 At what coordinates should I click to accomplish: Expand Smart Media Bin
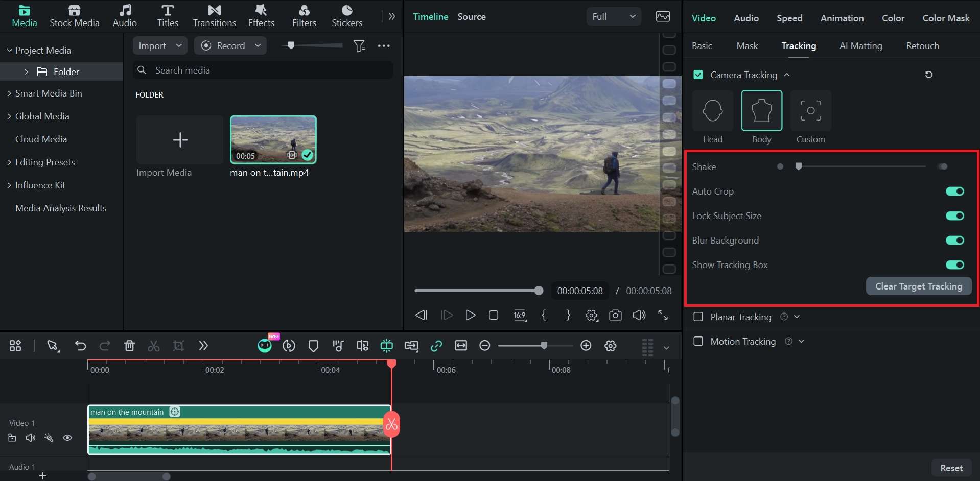coord(9,93)
